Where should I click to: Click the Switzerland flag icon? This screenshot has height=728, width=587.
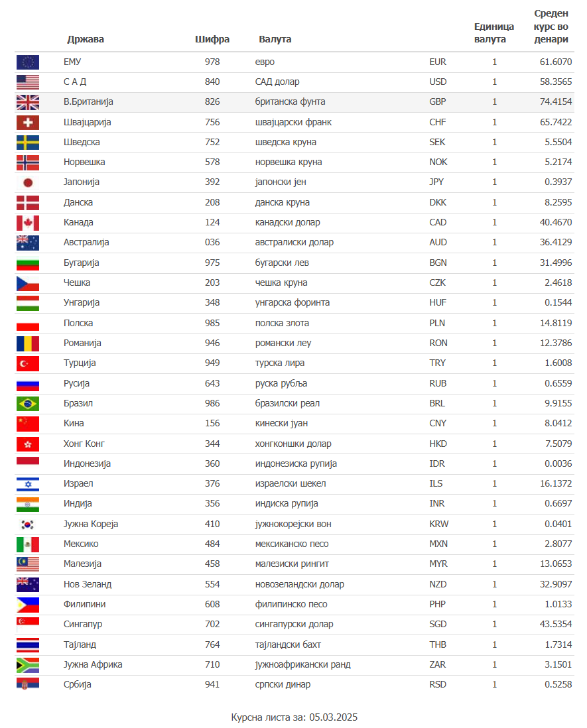point(28,123)
